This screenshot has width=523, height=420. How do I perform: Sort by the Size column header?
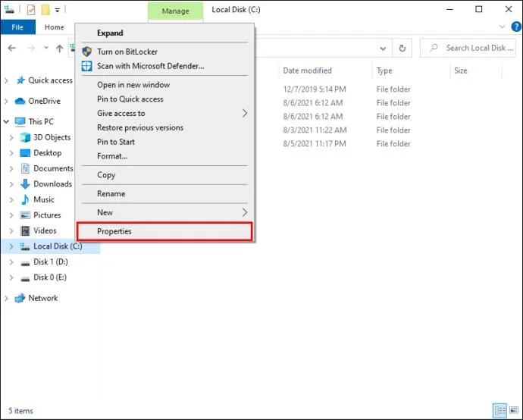(476, 71)
